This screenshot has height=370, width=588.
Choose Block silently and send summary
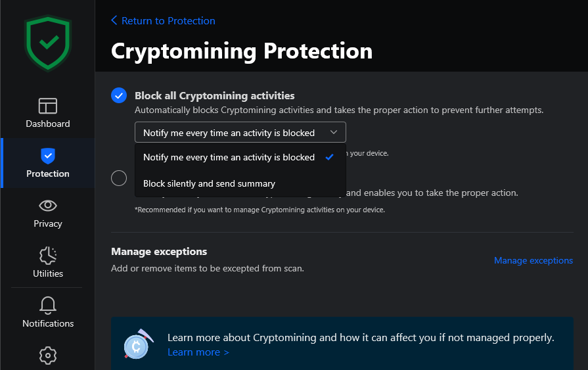[x=210, y=184]
